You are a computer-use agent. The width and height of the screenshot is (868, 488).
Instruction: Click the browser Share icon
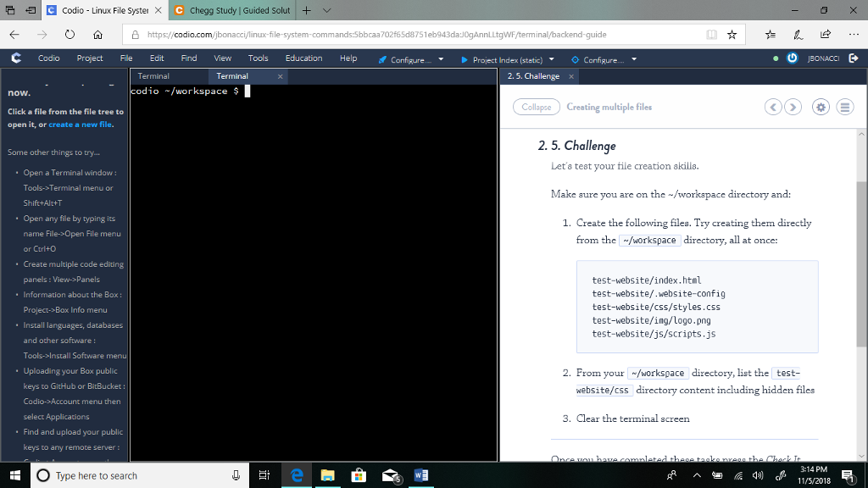coord(826,34)
